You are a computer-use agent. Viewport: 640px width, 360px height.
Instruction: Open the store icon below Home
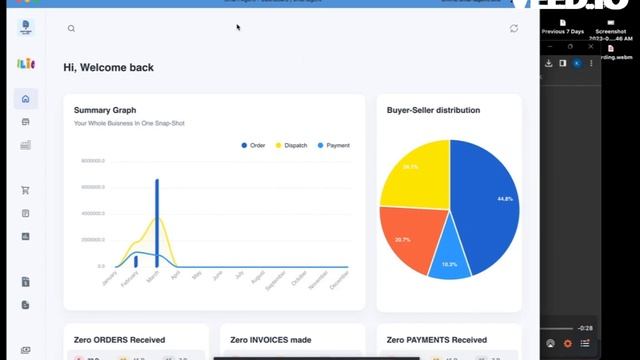click(26, 122)
